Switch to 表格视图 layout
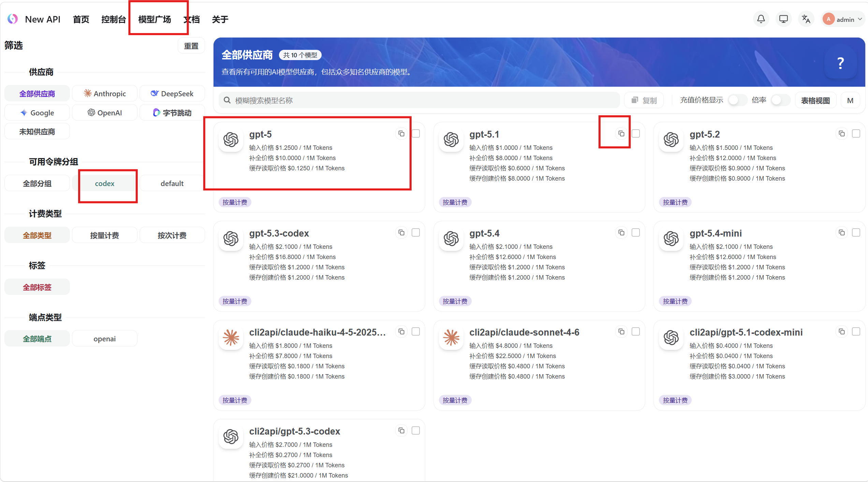Viewport: 868px width, 482px height. 815,100
